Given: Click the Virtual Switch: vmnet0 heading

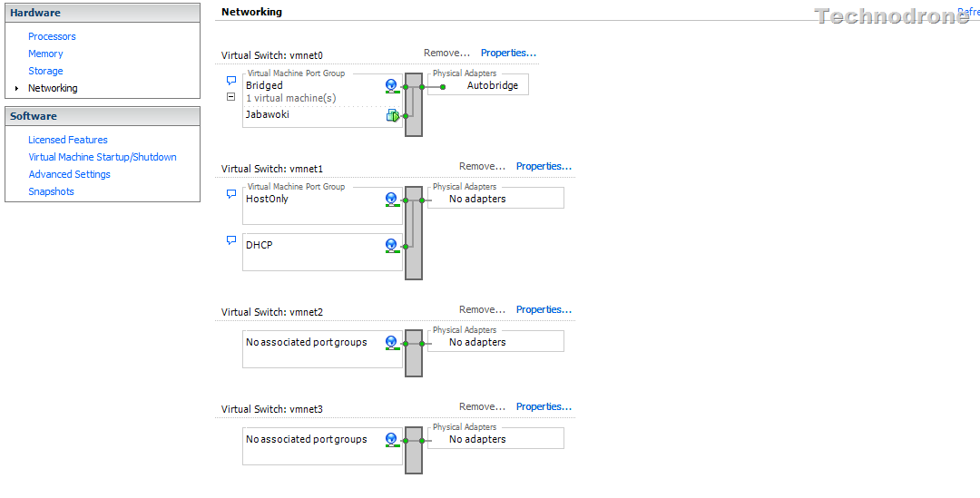Looking at the screenshot, I should pos(272,55).
